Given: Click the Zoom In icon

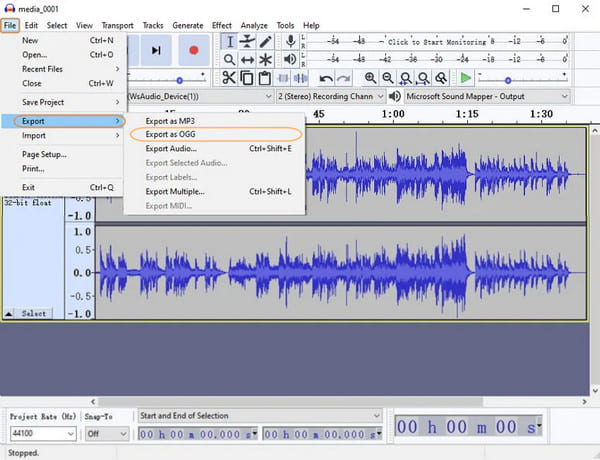Looking at the screenshot, I should coord(370,78).
